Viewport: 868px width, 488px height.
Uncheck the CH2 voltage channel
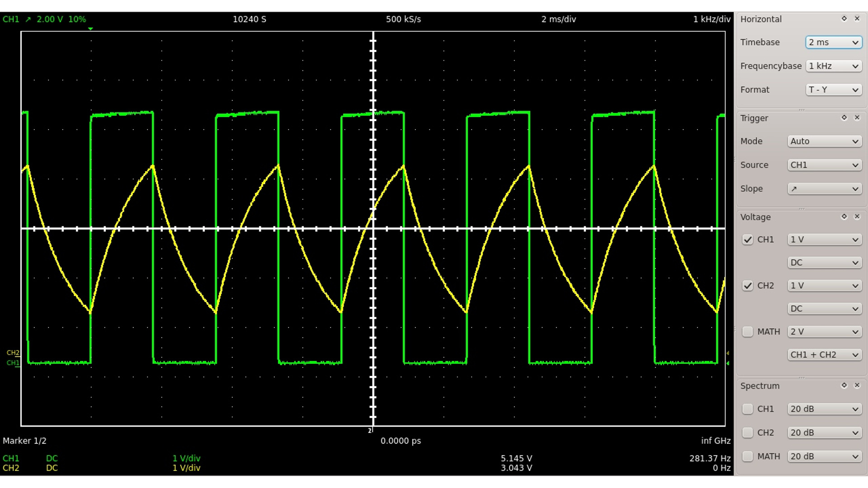748,286
